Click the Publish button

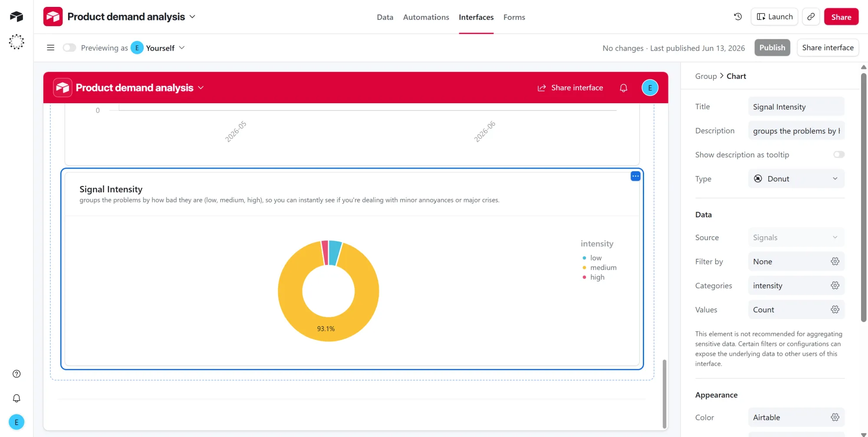point(772,48)
